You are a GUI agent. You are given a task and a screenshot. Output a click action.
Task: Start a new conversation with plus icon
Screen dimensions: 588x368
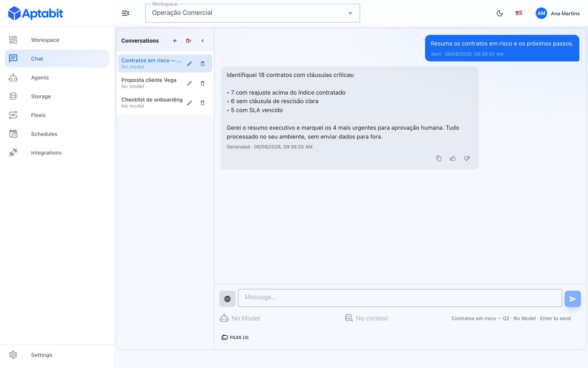tap(175, 41)
